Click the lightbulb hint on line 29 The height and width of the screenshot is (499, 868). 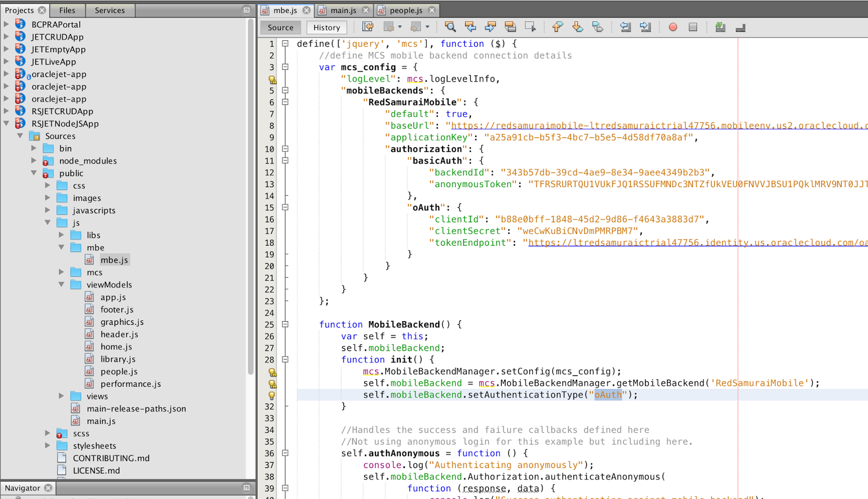(273, 372)
